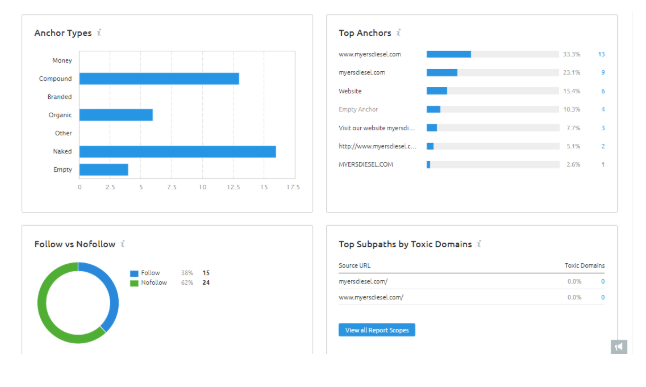The image size is (646, 387).
Task: Click the 33.3% percentage in Top Anchors
Action: point(572,54)
